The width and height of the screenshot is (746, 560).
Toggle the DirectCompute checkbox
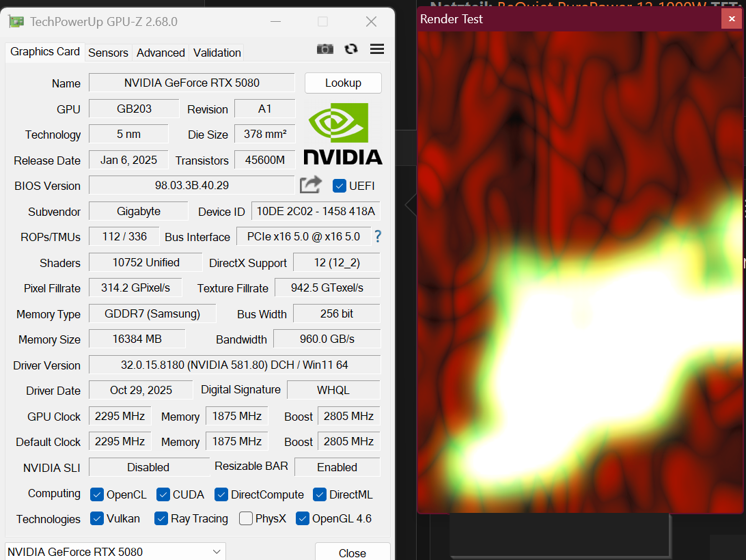click(x=221, y=494)
